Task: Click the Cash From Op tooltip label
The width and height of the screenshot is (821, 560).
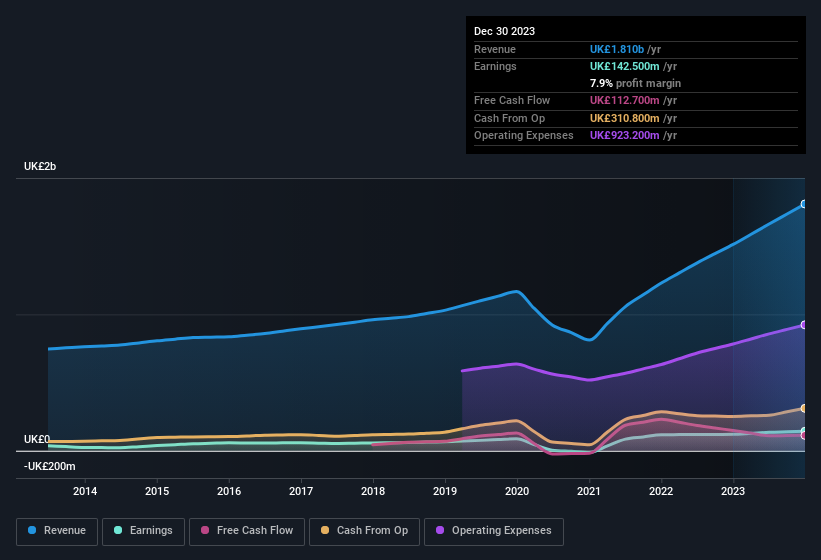Action: 509,118
